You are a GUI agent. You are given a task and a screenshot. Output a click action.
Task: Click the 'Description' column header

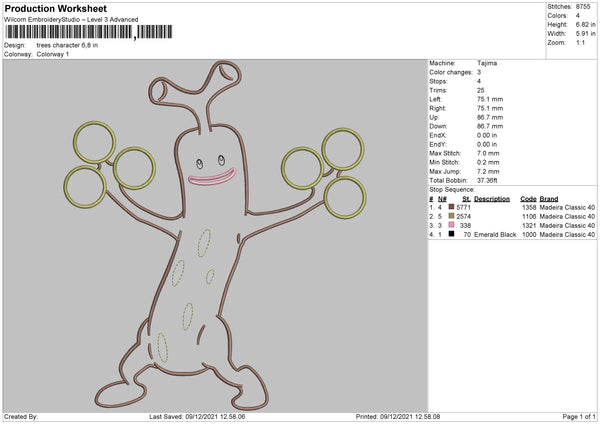(492, 199)
